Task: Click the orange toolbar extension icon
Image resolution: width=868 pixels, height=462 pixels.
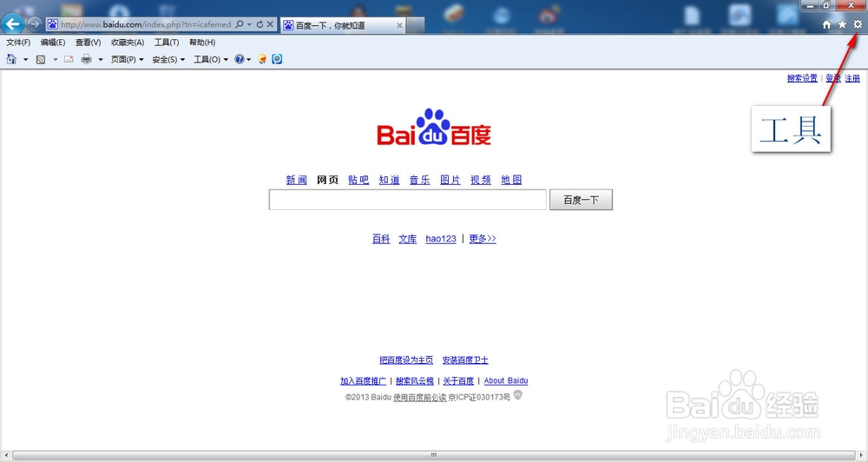Action: point(262,59)
